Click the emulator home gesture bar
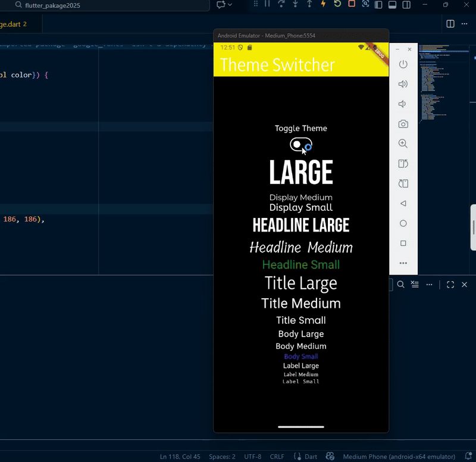The height and width of the screenshot is (462, 476). (301, 427)
